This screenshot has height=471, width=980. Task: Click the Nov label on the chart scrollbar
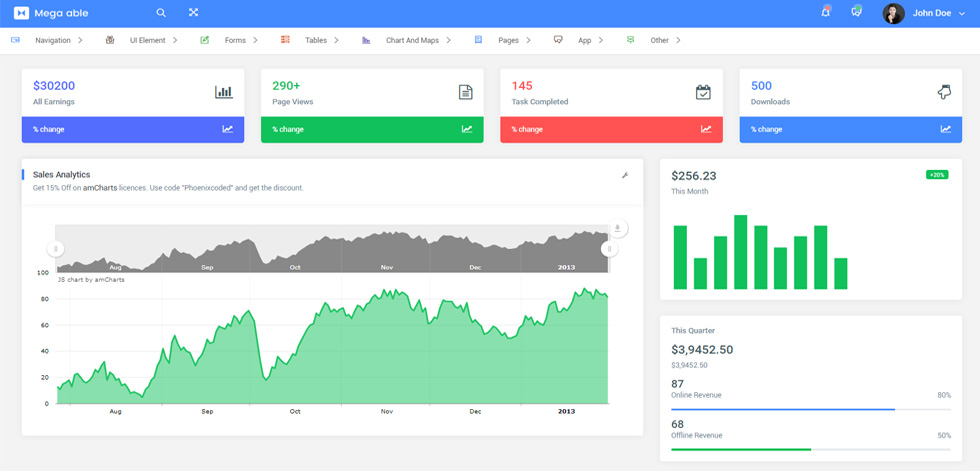387,267
